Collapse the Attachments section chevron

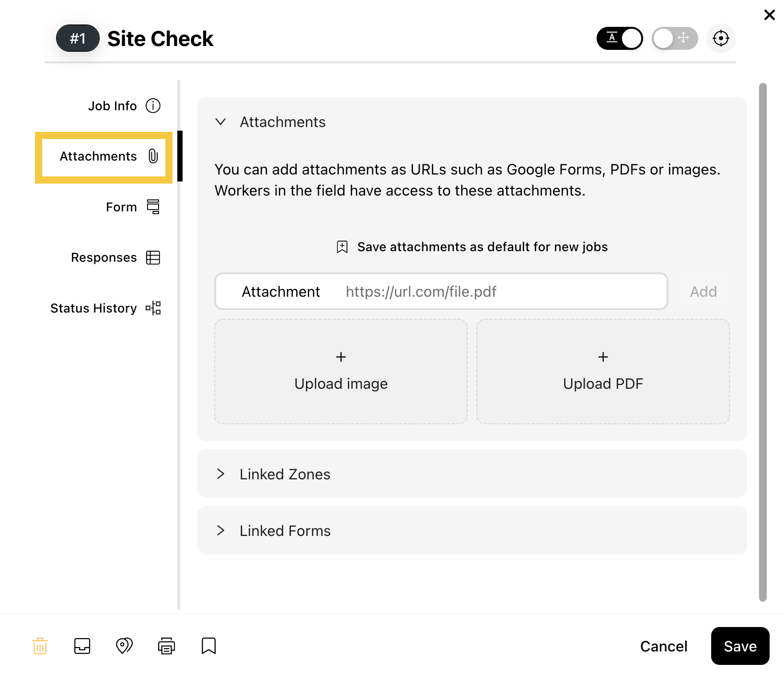click(x=220, y=122)
